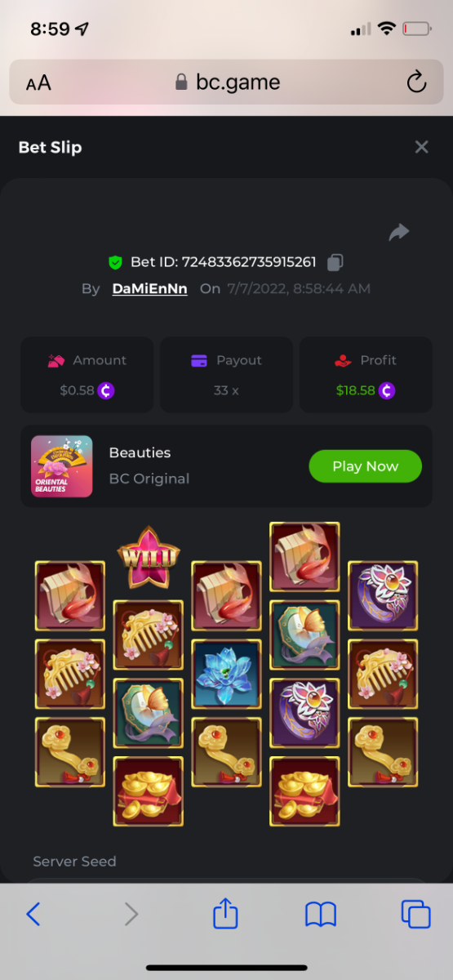
Task: Tap the Payout 33 x box
Action: tap(226, 375)
